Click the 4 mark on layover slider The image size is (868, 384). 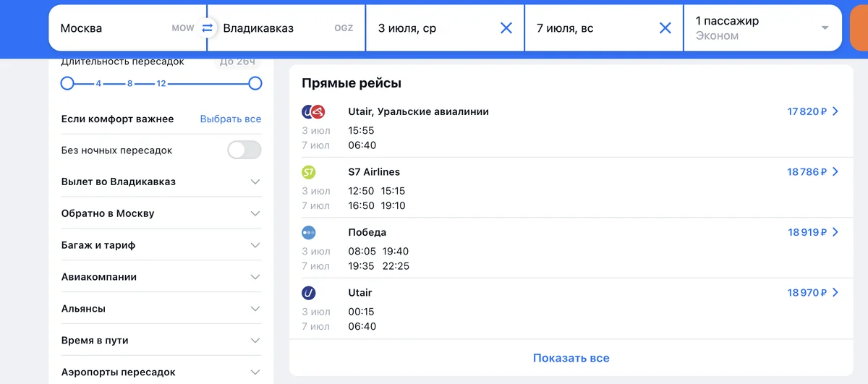98,84
